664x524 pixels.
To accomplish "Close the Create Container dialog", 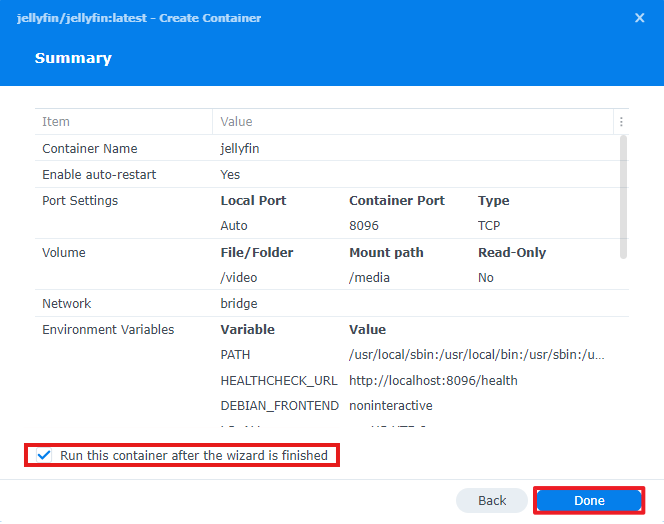I will (x=639, y=18).
